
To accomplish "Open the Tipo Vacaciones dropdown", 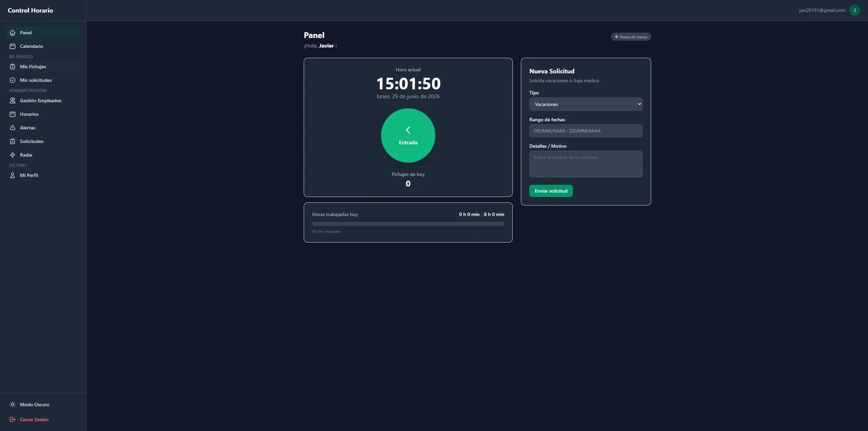I will click(586, 104).
